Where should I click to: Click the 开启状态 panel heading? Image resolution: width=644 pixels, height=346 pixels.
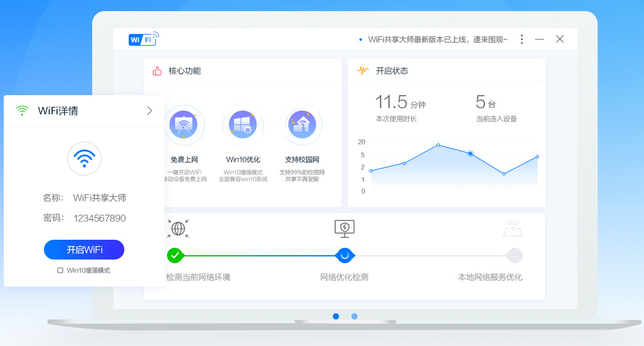pos(392,71)
